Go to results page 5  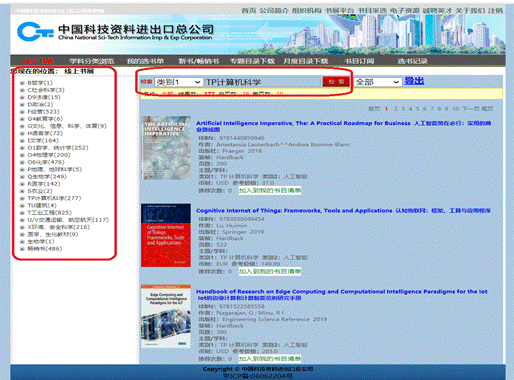click(x=418, y=109)
